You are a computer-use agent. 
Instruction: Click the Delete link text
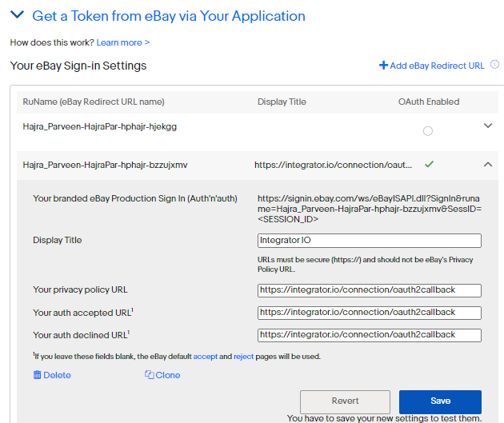[57, 375]
